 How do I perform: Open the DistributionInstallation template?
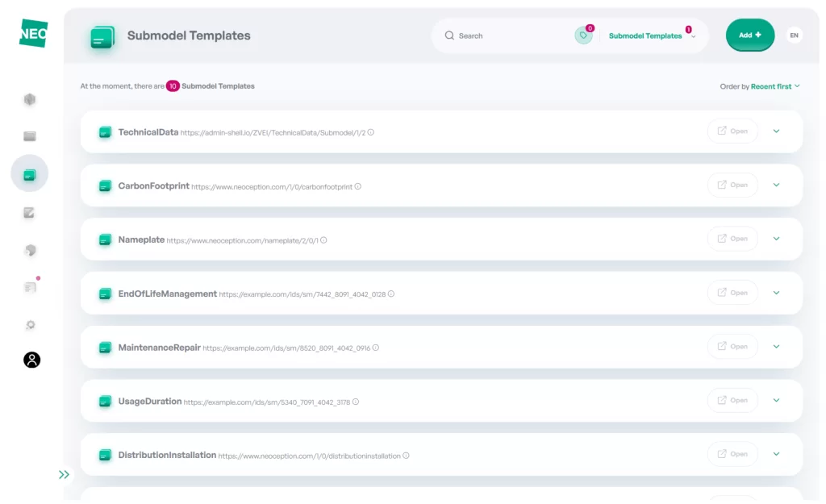point(732,454)
